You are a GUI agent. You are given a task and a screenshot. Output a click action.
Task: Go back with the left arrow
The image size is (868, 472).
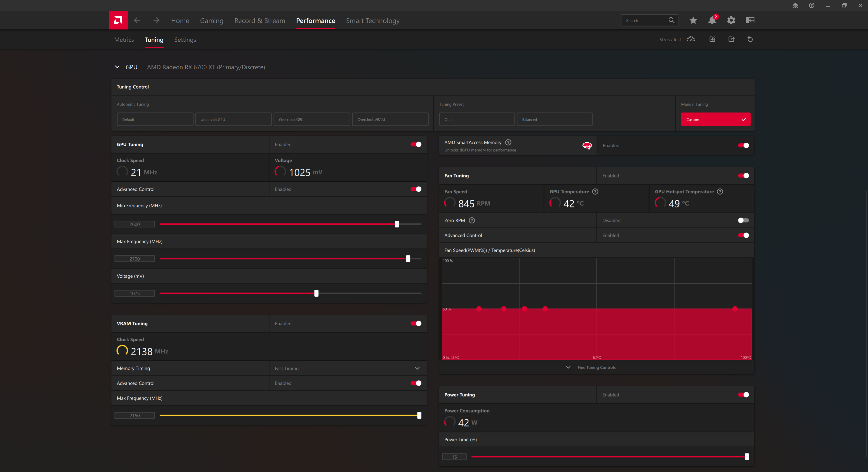137,20
